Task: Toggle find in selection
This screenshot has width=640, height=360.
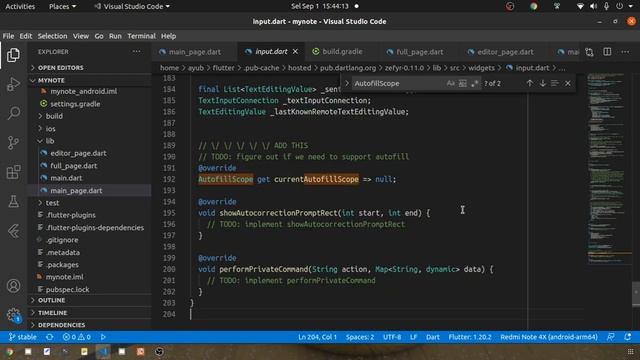Action: coord(554,83)
